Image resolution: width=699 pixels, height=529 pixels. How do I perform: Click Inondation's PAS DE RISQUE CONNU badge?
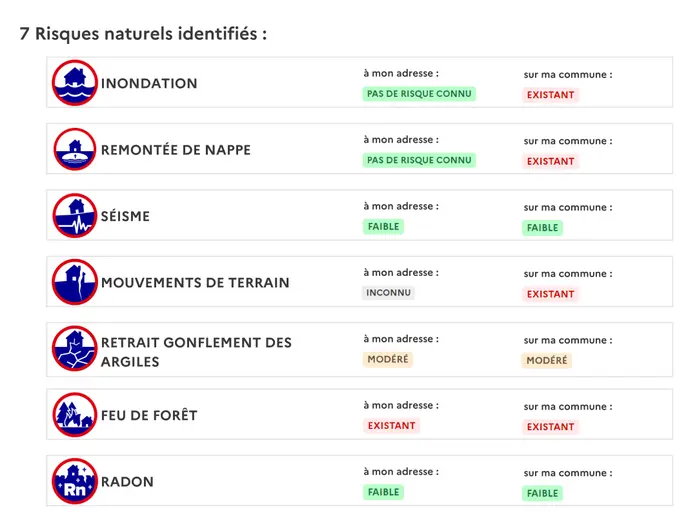click(419, 94)
